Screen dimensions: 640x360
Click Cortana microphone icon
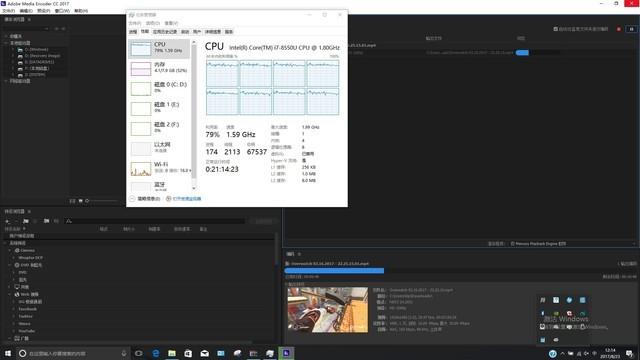tap(124, 353)
